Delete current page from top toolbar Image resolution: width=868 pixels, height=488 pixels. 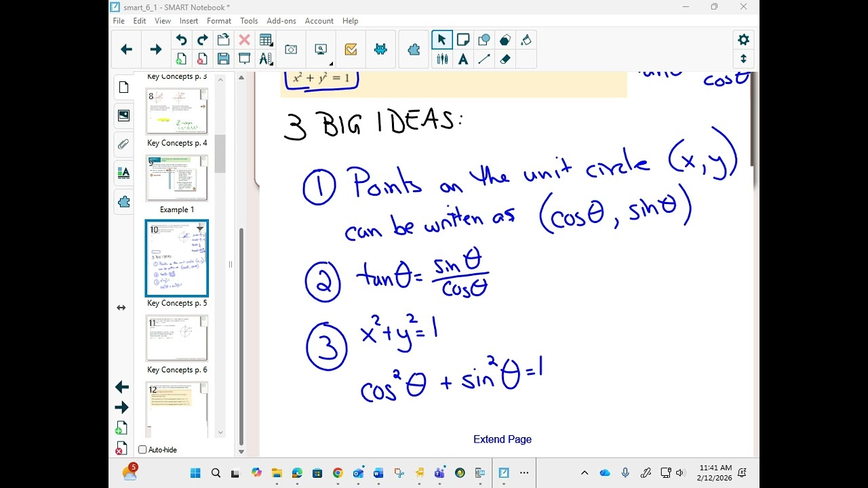pyautogui.click(x=202, y=59)
